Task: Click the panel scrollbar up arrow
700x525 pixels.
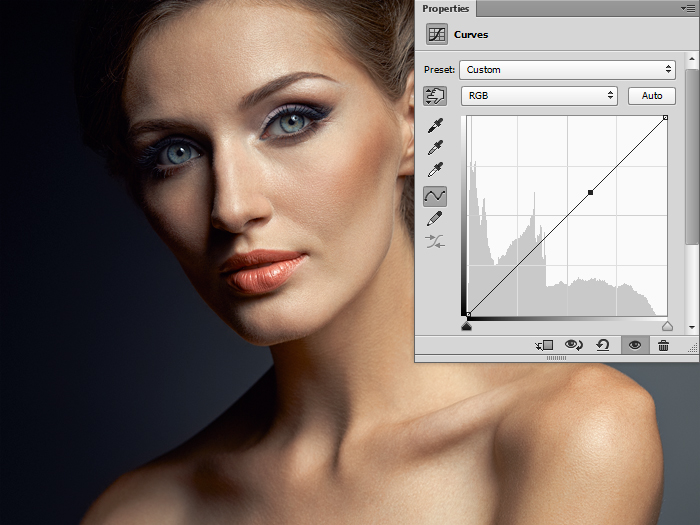Action: [x=692, y=59]
